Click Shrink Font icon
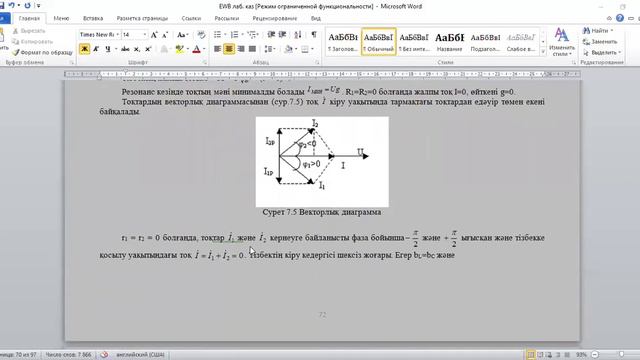The width and height of the screenshot is (640, 360). click(165, 35)
